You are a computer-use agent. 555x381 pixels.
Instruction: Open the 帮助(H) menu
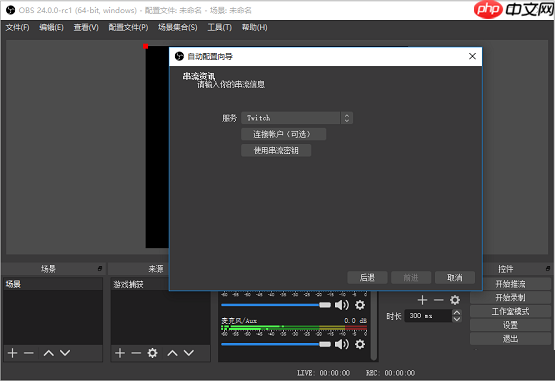coord(254,27)
